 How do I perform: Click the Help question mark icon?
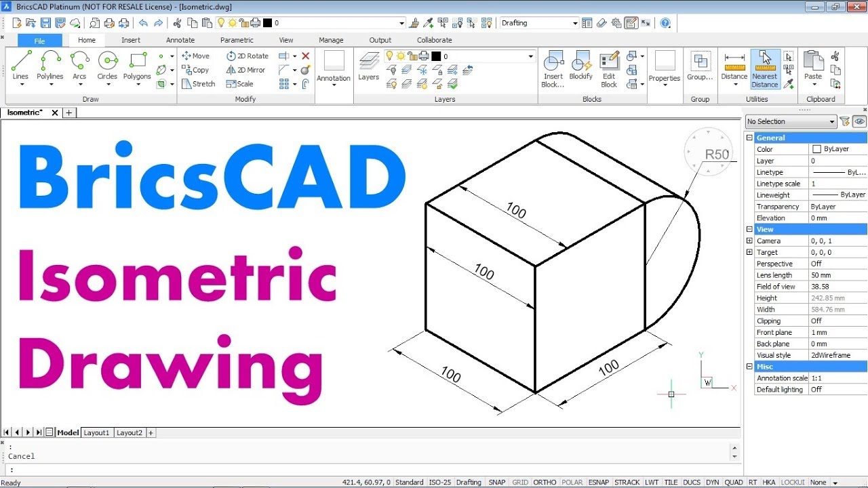pos(665,23)
